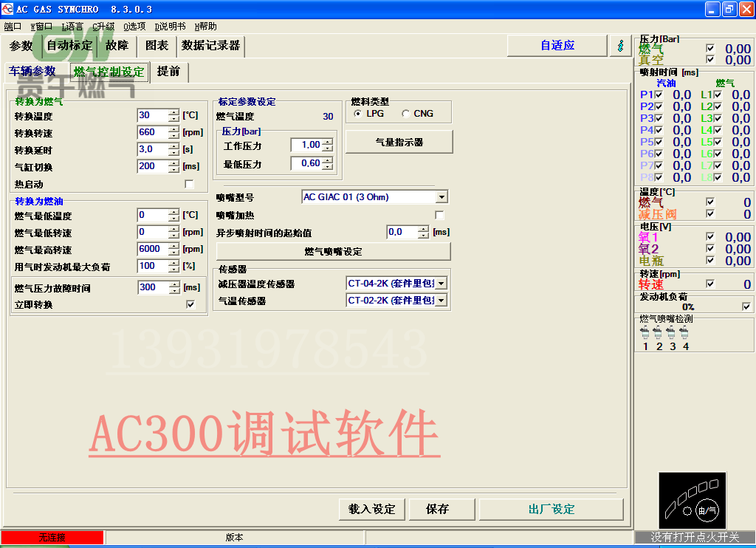Open the 说明书 menu
Image resolution: width=756 pixels, height=548 pixels.
(x=170, y=27)
